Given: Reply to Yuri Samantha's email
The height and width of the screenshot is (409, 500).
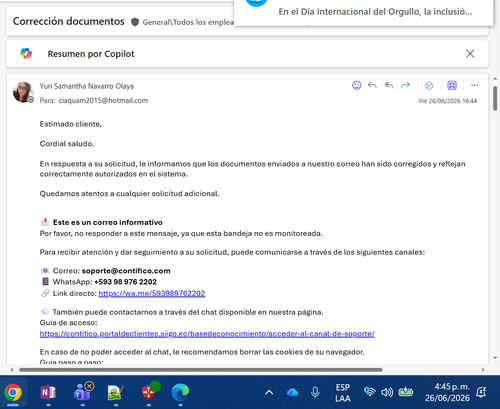Looking at the screenshot, I should [372, 86].
